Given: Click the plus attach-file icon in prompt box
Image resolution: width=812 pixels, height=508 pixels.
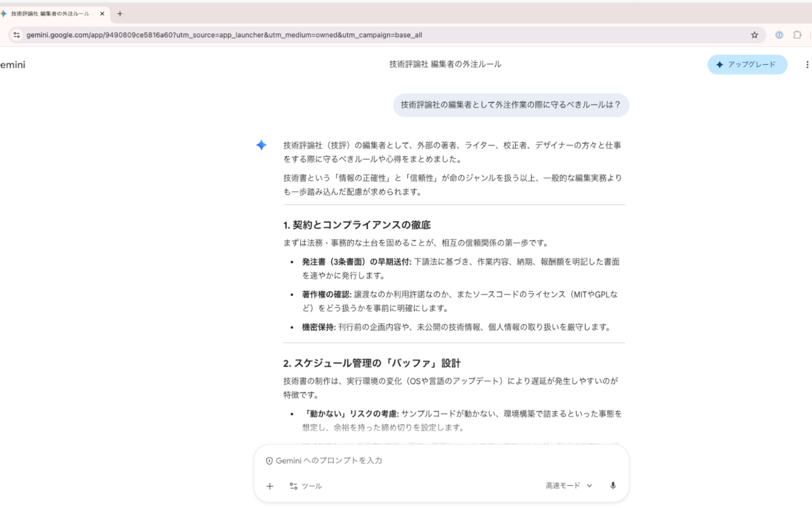Looking at the screenshot, I should tap(270, 486).
